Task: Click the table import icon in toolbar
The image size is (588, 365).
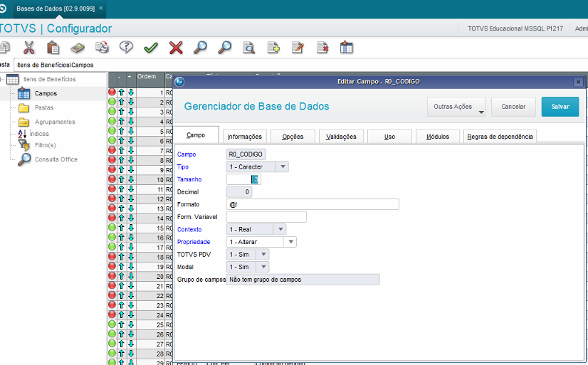Action: click(x=346, y=48)
